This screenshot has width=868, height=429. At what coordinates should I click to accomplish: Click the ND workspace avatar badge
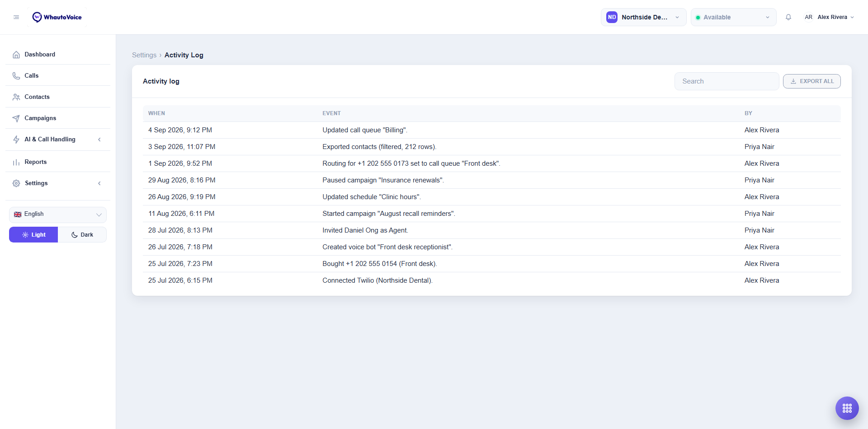tap(612, 17)
